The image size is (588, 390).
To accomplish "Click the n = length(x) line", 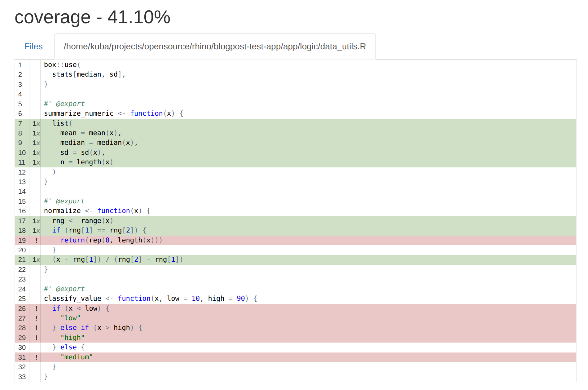I will click(87, 162).
